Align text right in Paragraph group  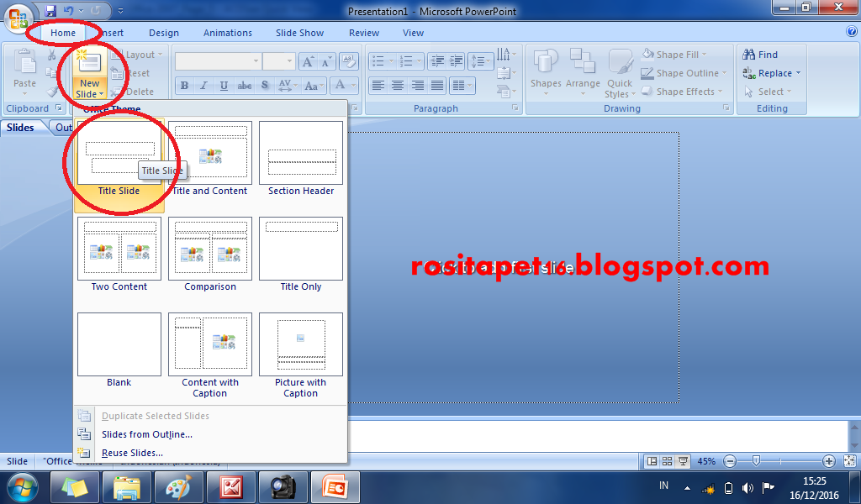pos(417,86)
